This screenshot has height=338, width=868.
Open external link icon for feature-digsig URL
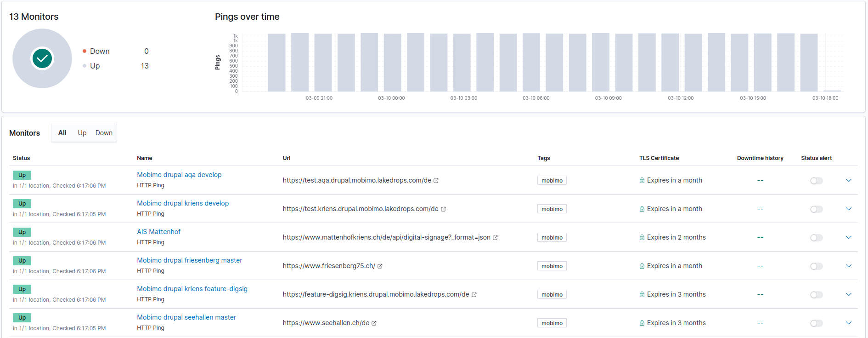tap(474, 295)
